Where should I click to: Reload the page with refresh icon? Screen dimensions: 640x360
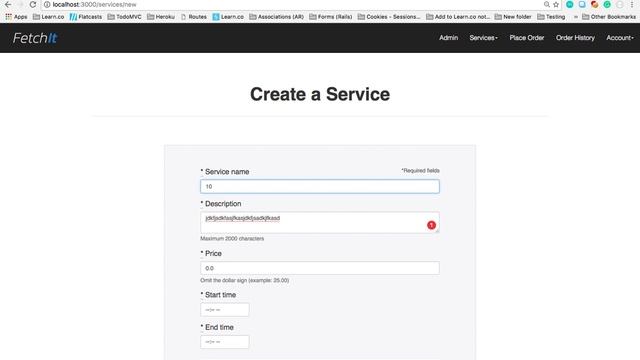point(33,4)
